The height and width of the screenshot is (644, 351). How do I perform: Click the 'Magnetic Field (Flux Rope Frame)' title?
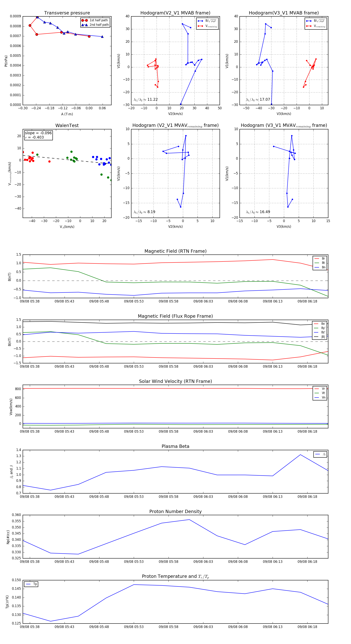175,316
